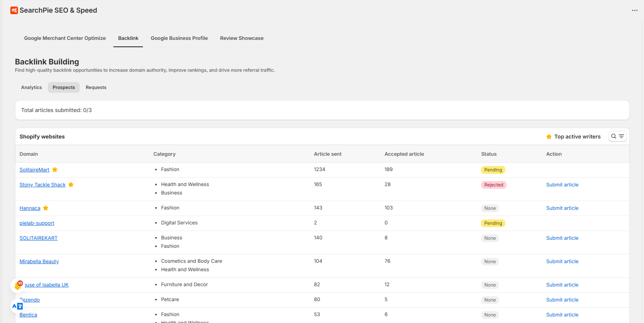The width and height of the screenshot is (644, 323).
Task: Visit the Hannaca domain link
Action: click(x=30, y=208)
